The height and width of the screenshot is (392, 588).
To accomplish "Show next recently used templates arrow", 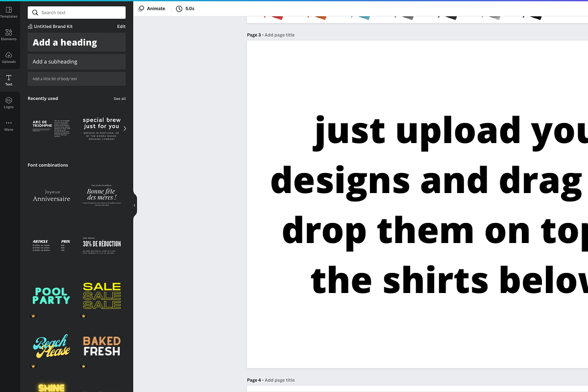I will tap(125, 128).
